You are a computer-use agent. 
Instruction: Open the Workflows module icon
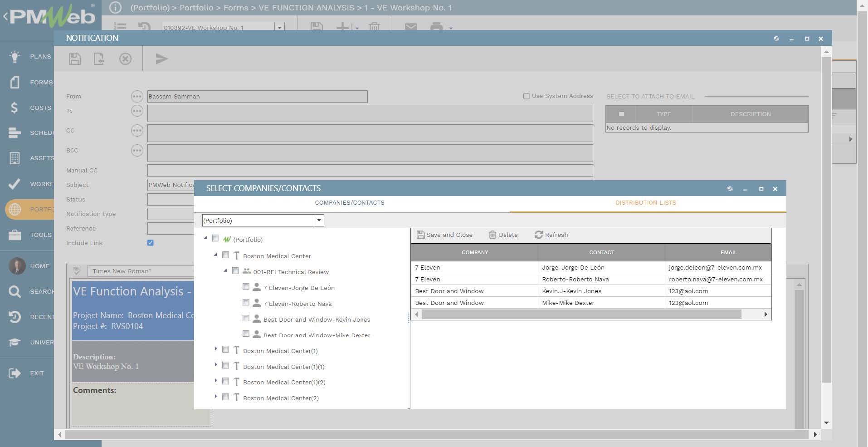[14, 184]
